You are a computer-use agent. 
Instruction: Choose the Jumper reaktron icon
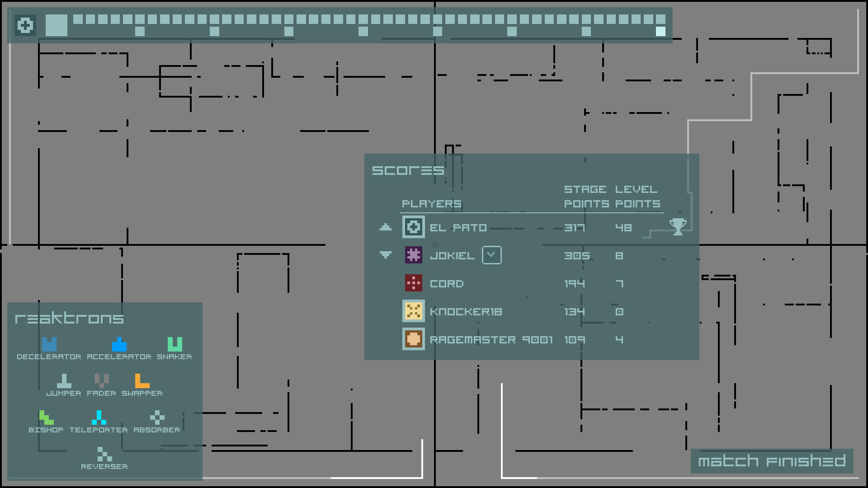click(x=64, y=381)
